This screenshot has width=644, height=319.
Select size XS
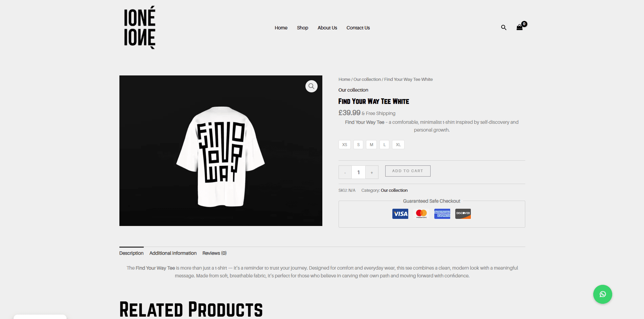pyautogui.click(x=345, y=144)
